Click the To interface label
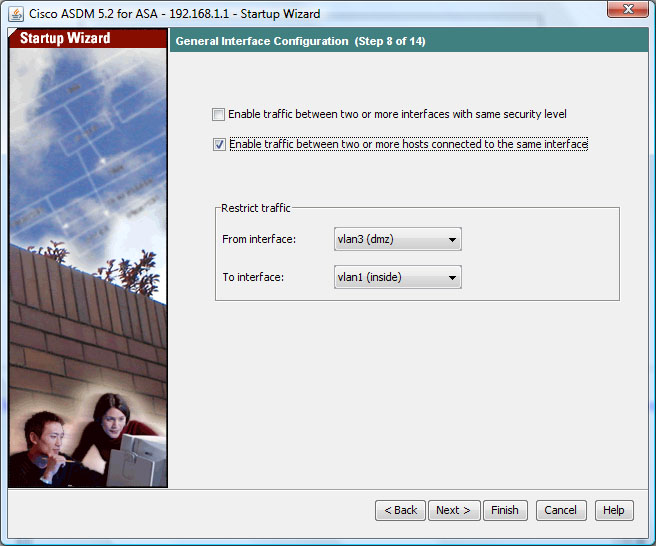 (x=253, y=277)
